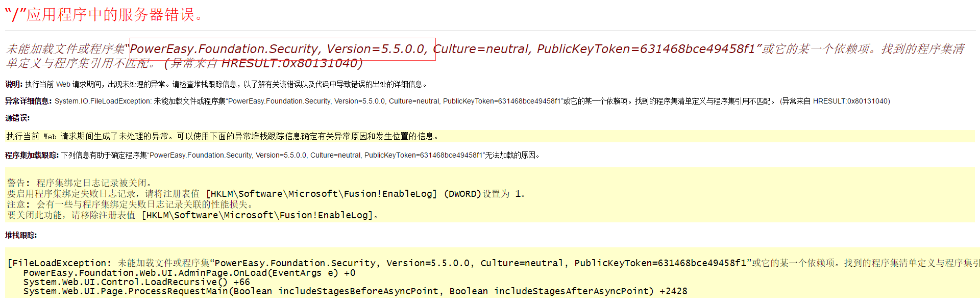This screenshot has width=980, height=307.
Task: Click the bold 程序集加载跟踪 label
Action: pos(32,155)
